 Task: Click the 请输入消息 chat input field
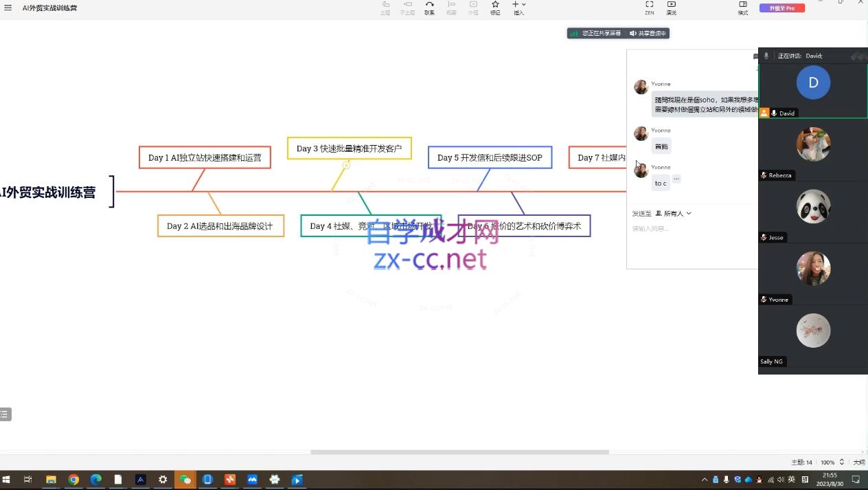[x=694, y=229]
